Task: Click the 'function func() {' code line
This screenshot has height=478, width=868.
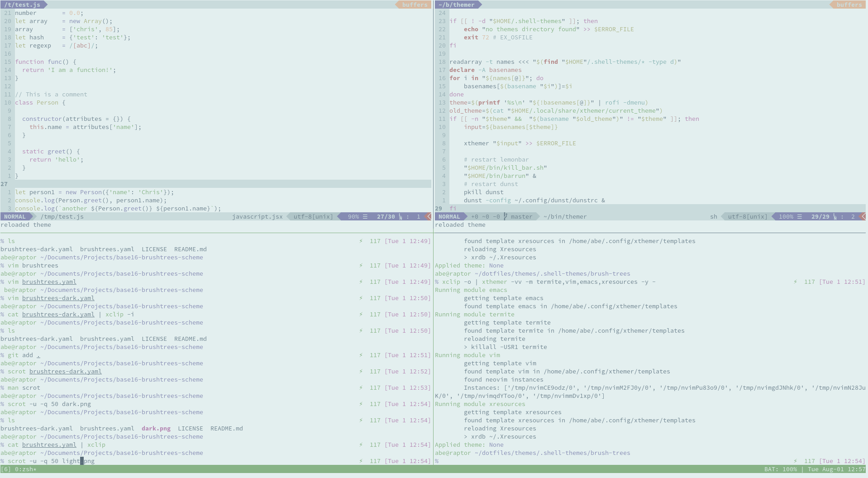Action: (x=46, y=62)
